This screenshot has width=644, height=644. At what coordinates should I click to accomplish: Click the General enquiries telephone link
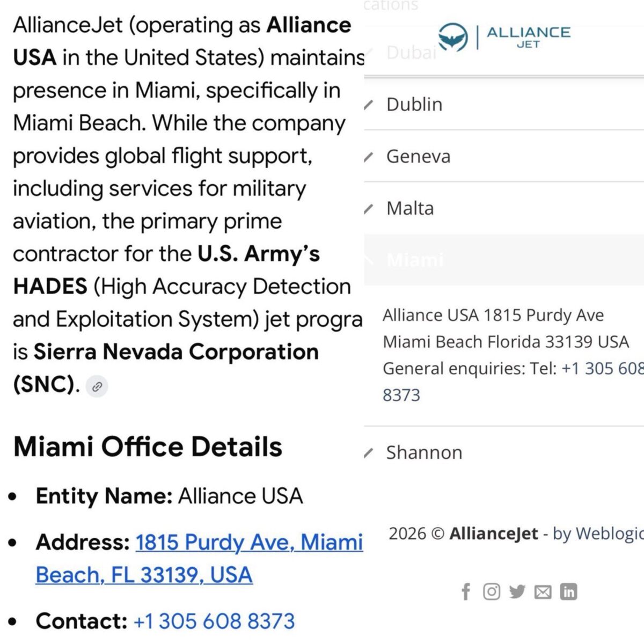tap(601, 369)
